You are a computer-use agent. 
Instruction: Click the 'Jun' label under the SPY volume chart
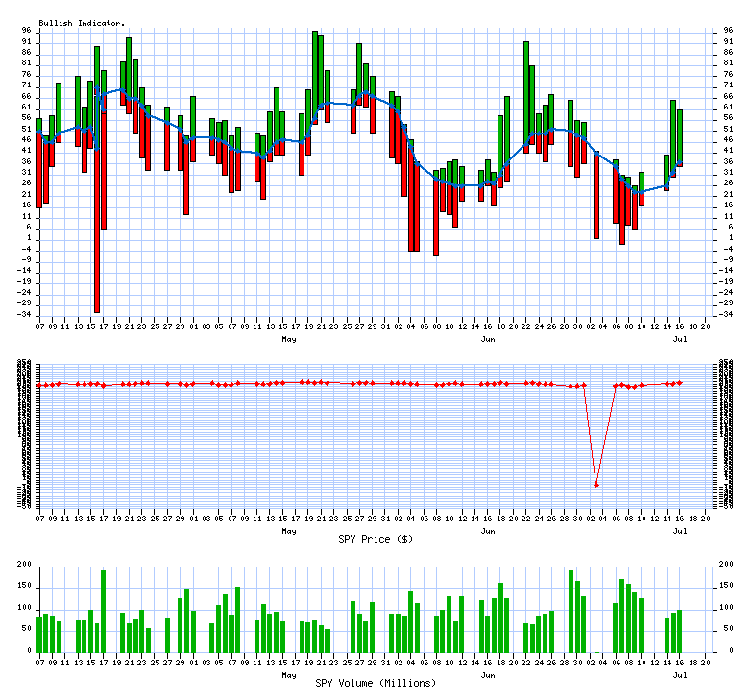[488, 674]
